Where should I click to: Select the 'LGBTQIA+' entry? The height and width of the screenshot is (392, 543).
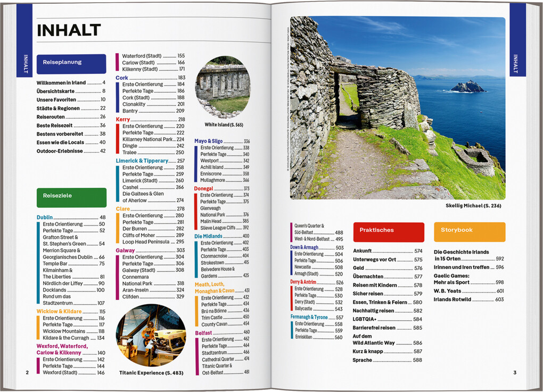[x=388, y=319]
